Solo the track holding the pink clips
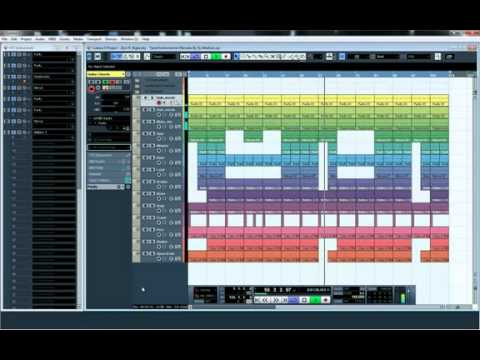The image size is (480, 360). pos(152,230)
